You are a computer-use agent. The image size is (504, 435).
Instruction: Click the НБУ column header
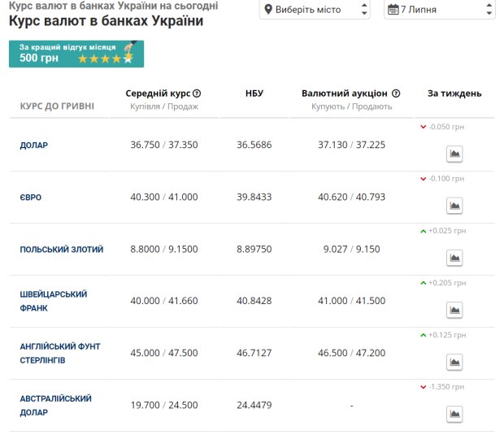point(254,94)
